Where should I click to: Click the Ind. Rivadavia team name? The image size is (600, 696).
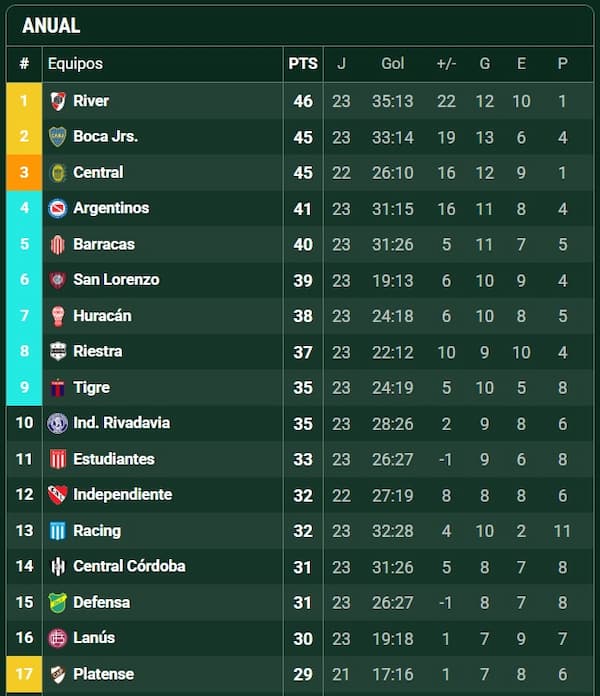click(122, 423)
